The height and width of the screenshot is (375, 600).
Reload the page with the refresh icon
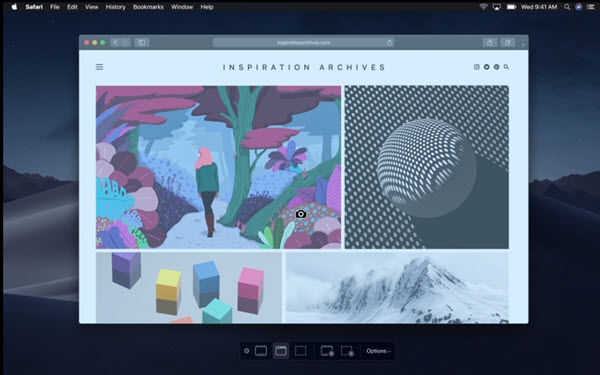(x=389, y=42)
